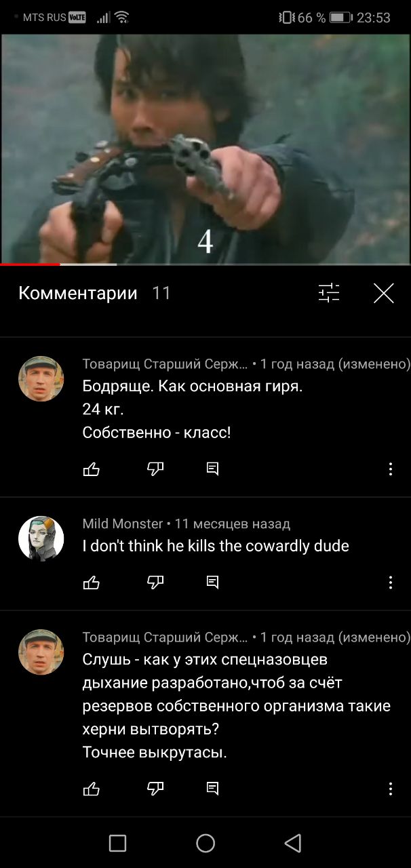Open Mild Monster's profile avatar
411x868 pixels.
point(41,538)
